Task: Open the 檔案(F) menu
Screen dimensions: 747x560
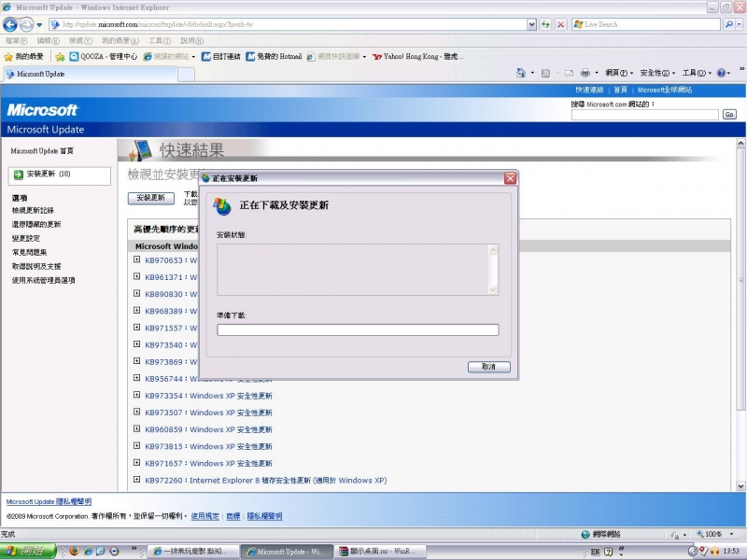Action: point(16,41)
